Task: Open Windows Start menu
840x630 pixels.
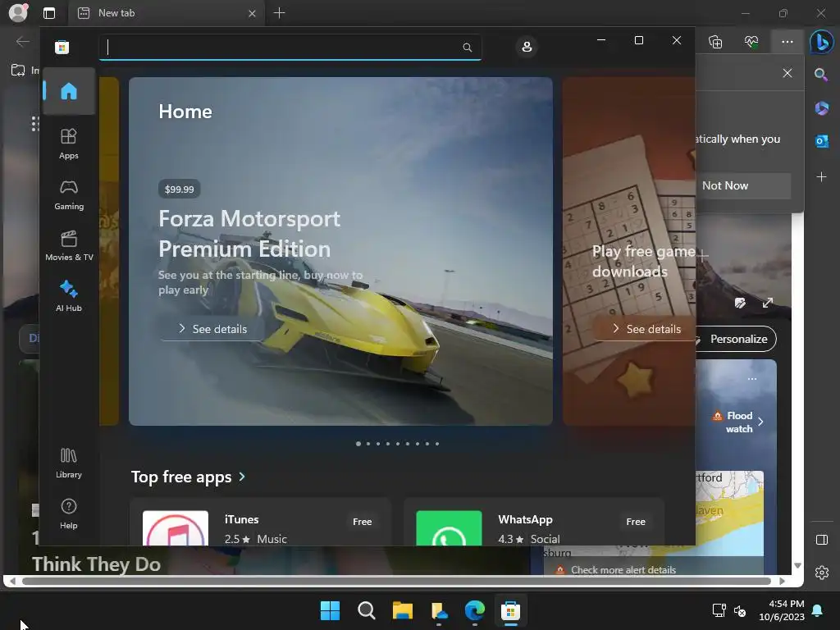Action: tap(330, 610)
